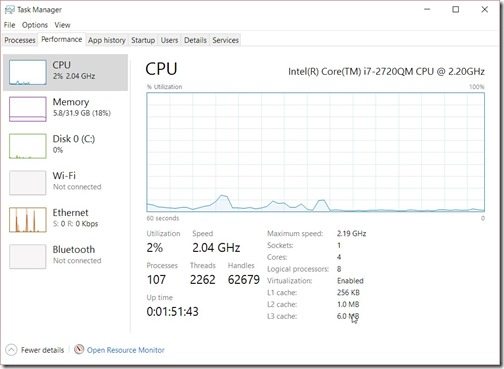Open the View menu

click(62, 25)
